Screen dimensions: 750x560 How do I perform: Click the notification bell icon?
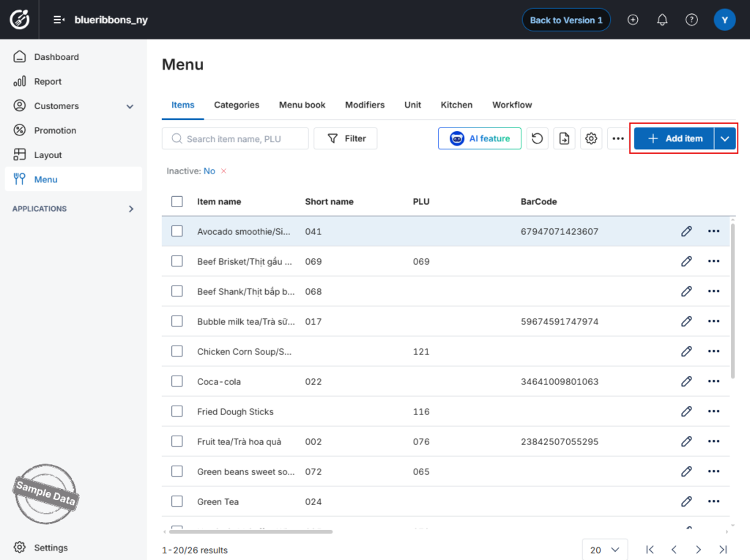[662, 20]
